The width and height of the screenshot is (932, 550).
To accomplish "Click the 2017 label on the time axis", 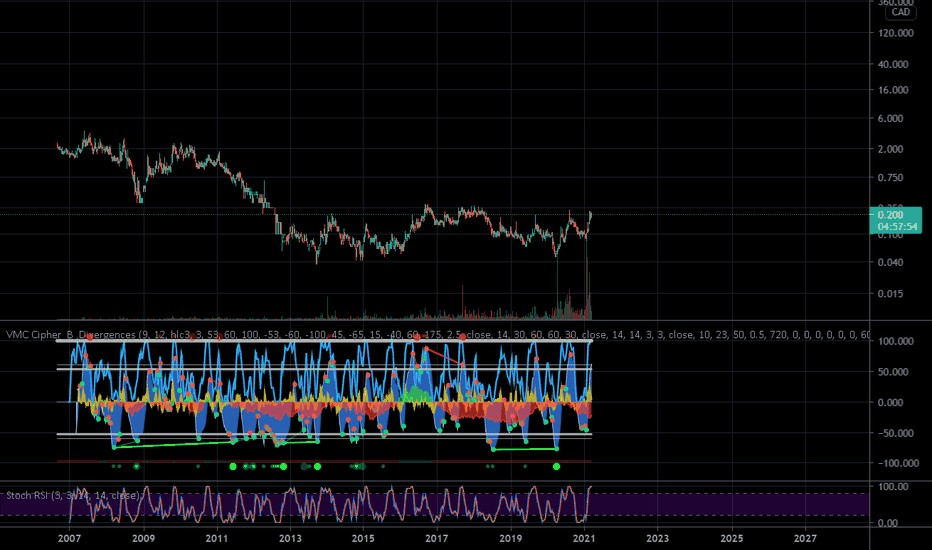I will [437, 538].
